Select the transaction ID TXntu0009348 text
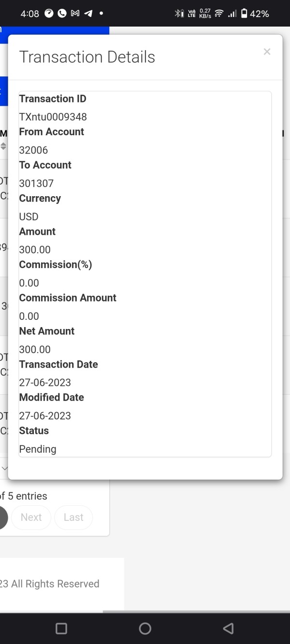This screenshot has height=644, width=290. point(53,117)
